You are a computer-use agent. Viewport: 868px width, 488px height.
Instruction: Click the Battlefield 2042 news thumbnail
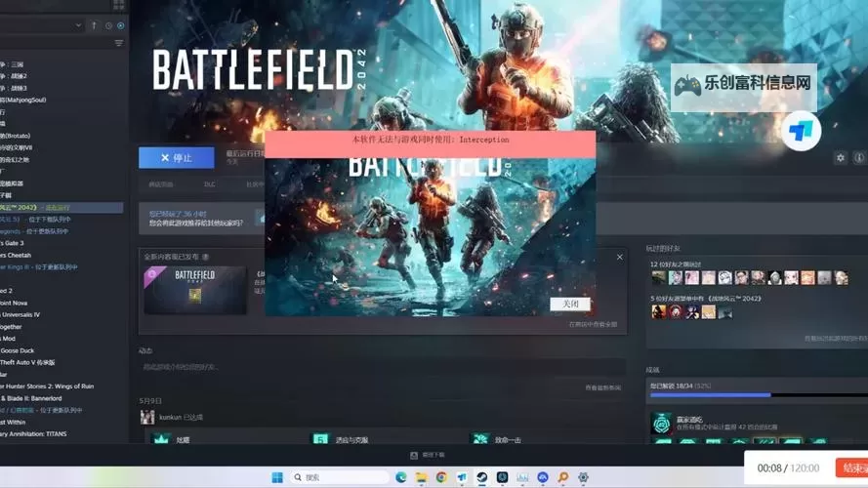point(195,290)
